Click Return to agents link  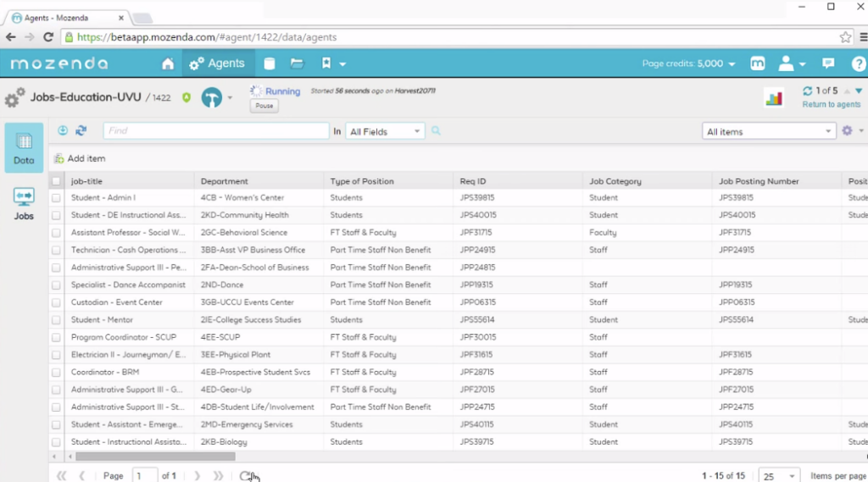(x=832, y=104)
